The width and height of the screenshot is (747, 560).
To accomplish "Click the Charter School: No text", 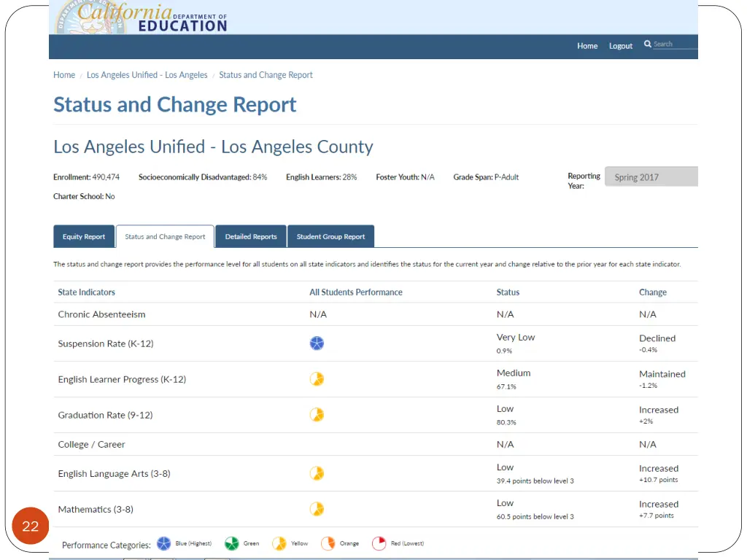I will click(84, 196).
